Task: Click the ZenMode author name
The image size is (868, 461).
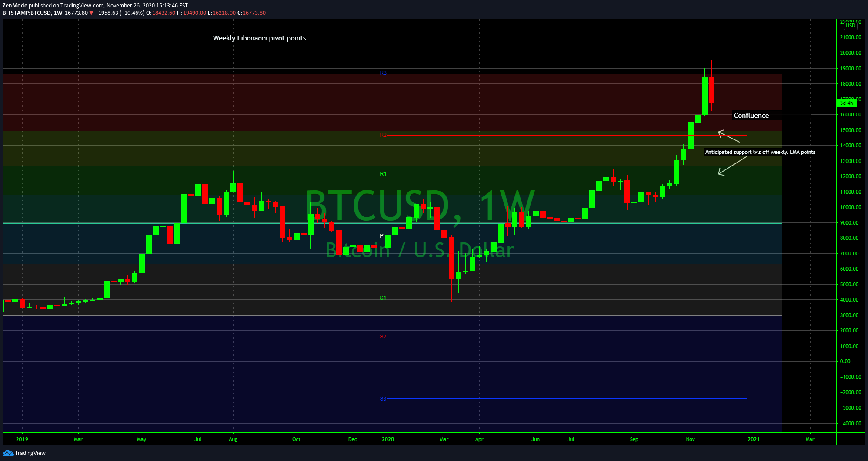Action: click(x=15, y=6)
